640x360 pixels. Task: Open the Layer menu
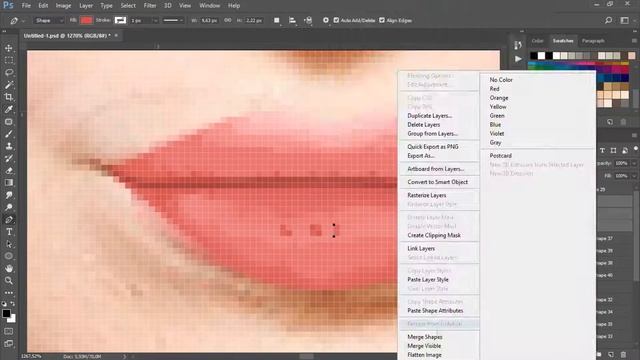86,6
